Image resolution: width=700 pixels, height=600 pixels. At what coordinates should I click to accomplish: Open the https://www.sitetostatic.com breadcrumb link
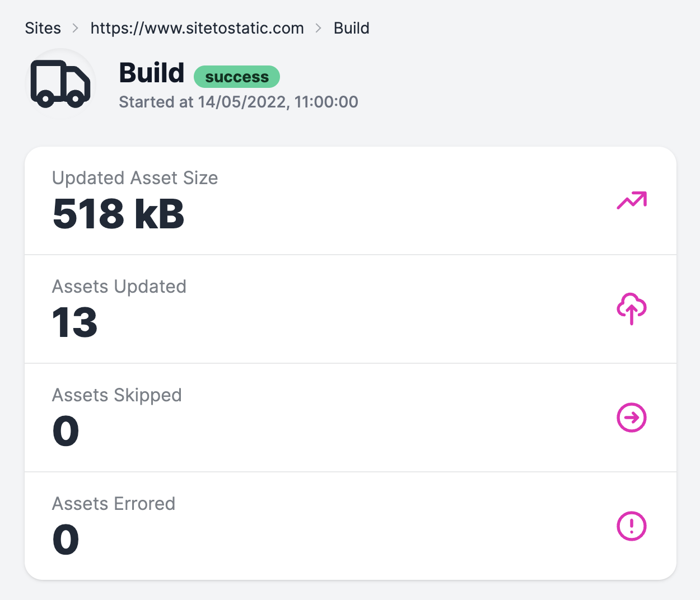tap(197, 28)
